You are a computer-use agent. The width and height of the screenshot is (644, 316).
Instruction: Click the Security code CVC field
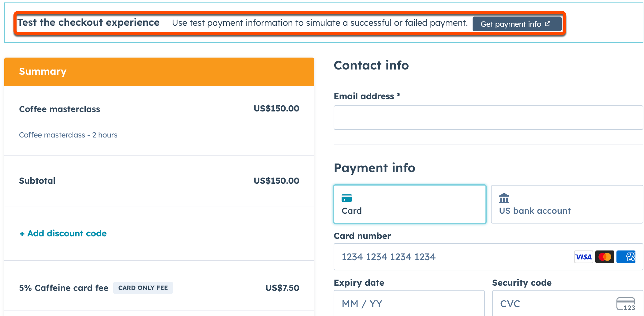(x=554, y=303)
